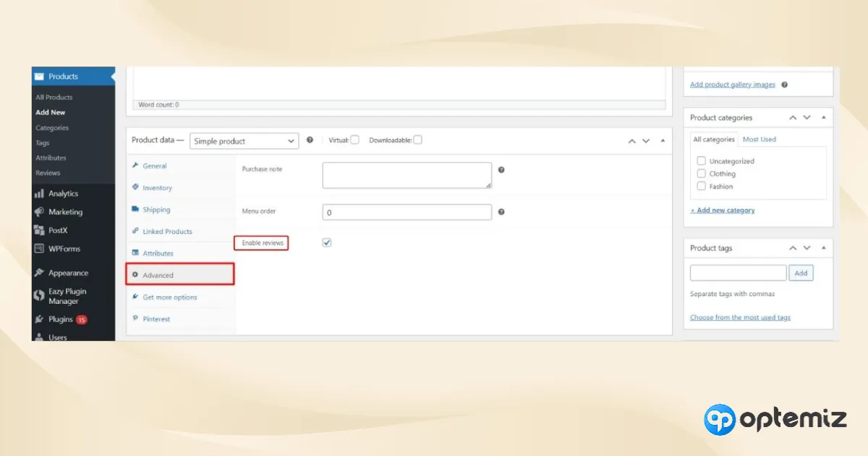Move the Product data panel up
The image size is (868, 456).
[x=632, y=140]
